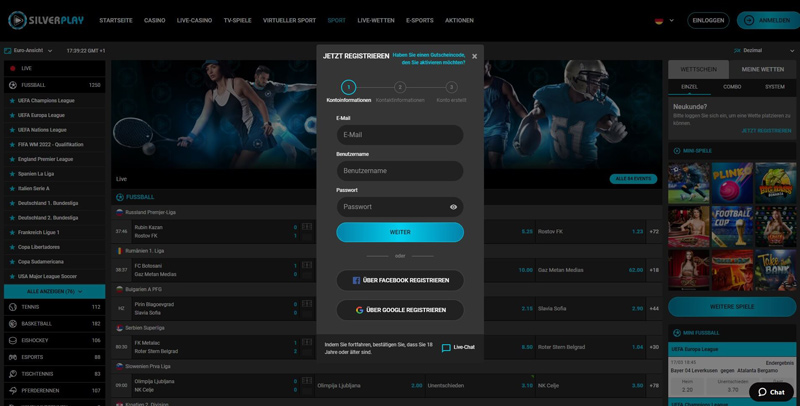This screenshot has height=406, width=800.
Task: Focus the Passwort input field
Action: 400,207
